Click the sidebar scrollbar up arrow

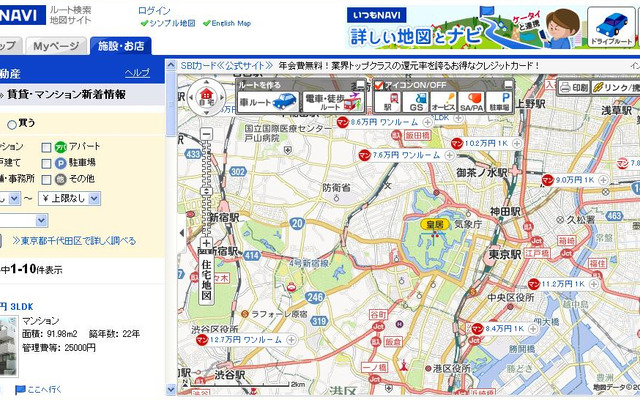pos(171,65)
